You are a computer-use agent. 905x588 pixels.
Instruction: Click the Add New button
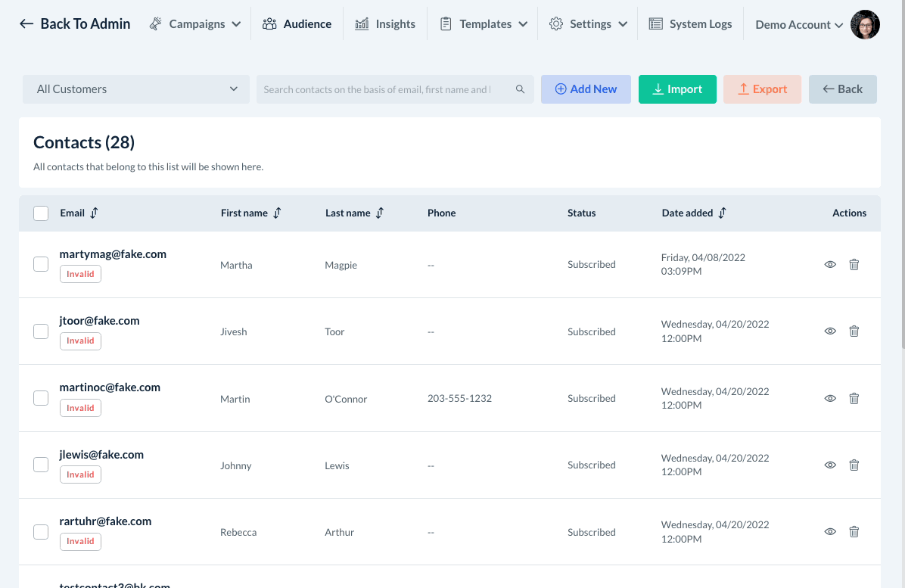586,89
